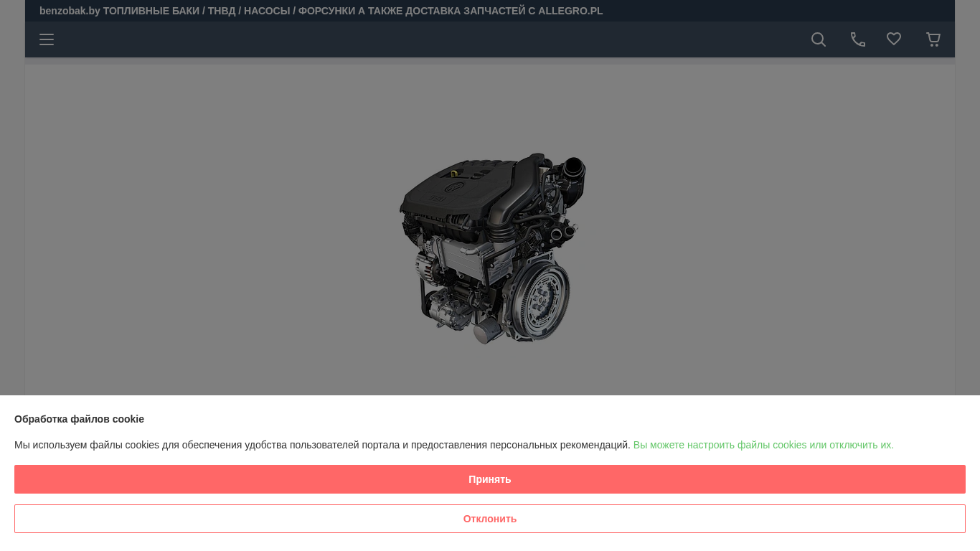Click the engine product image

[492, 248]
